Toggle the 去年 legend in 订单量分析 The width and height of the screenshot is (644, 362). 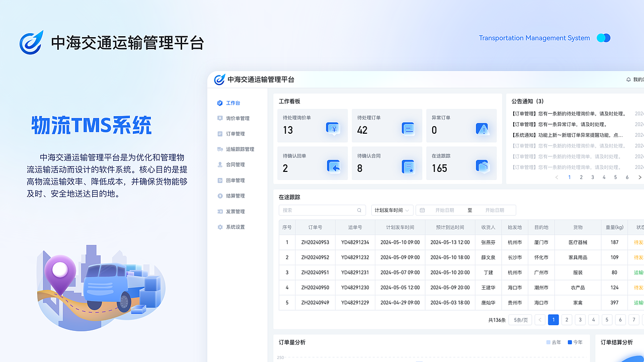[x=554, y=342]
